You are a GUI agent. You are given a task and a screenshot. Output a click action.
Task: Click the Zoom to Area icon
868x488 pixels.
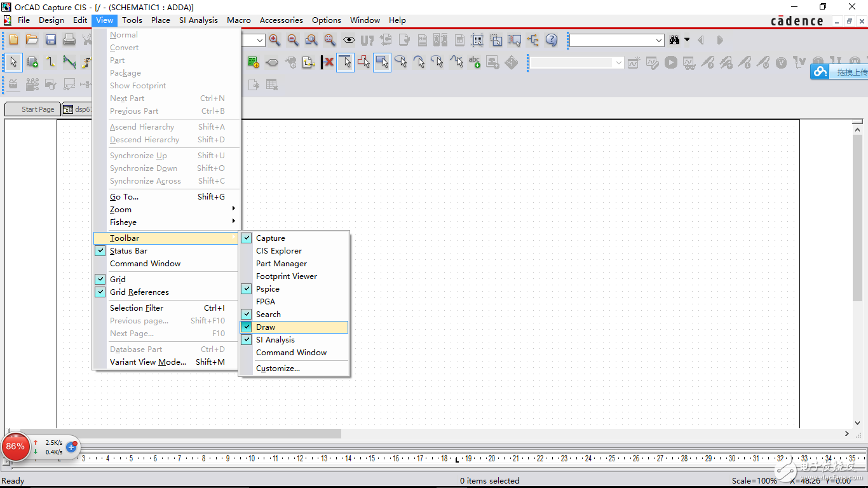[311, 40]
